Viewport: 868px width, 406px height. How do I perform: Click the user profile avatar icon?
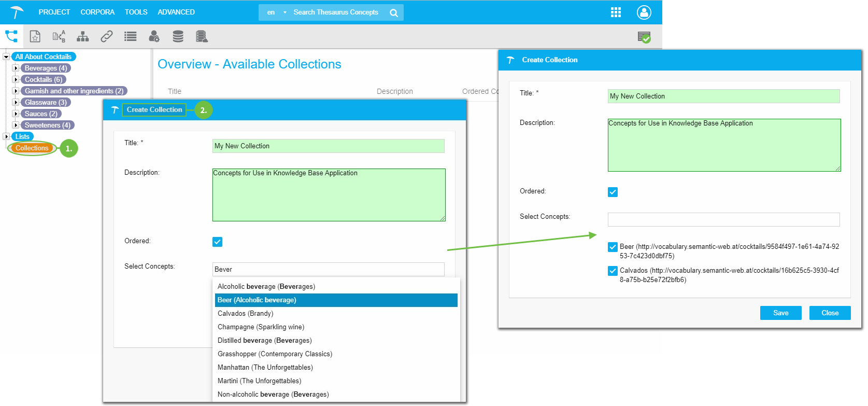point(644,12)
